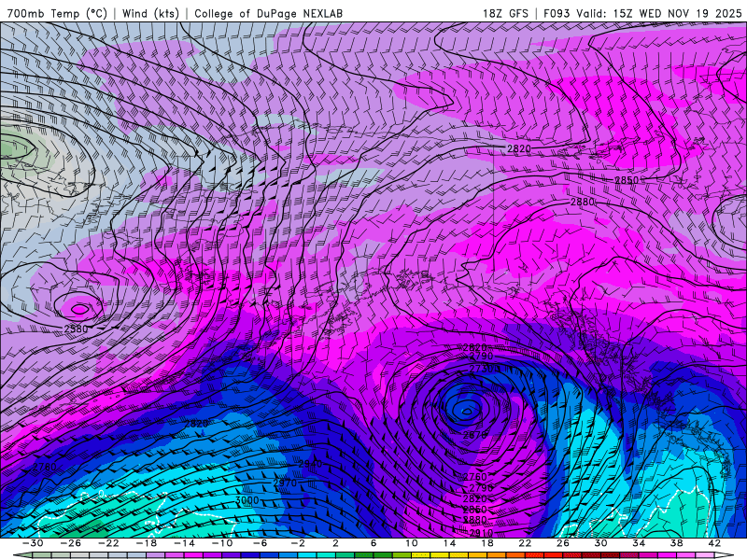Screen dimensions: 747x560
Task: Click the 2880 label just above 2910
Action: coord(475,520)
